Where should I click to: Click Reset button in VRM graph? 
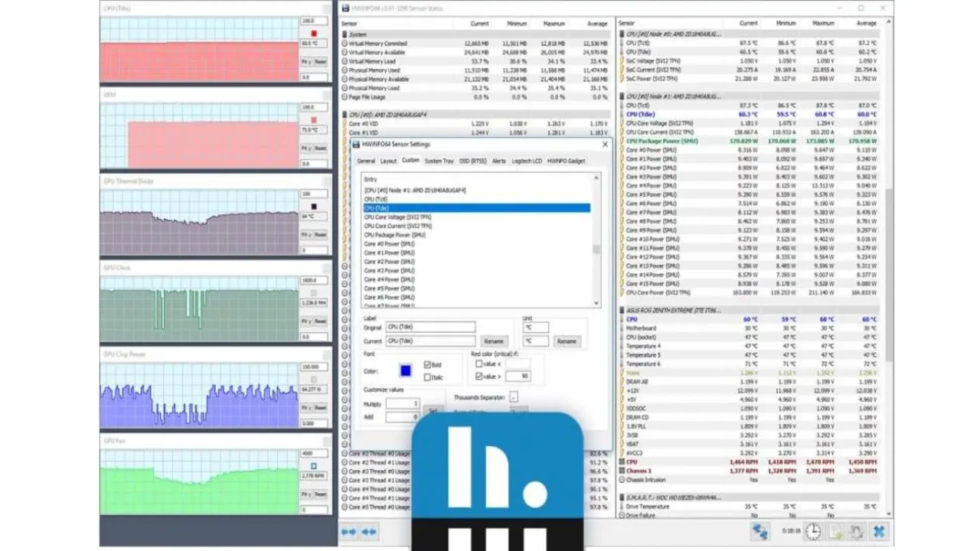pyautogui.click(x=321, y=148)
